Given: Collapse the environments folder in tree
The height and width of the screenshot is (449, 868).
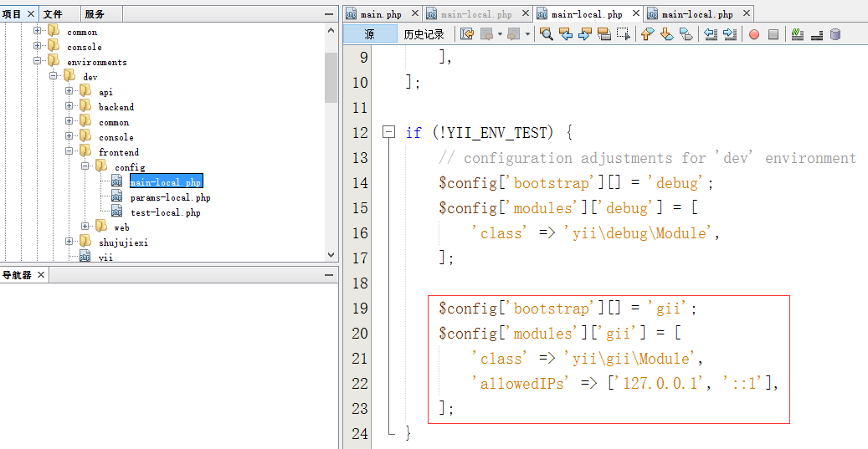Looking at the screenshot, I should pyautogui.click(x=38, y=62).
